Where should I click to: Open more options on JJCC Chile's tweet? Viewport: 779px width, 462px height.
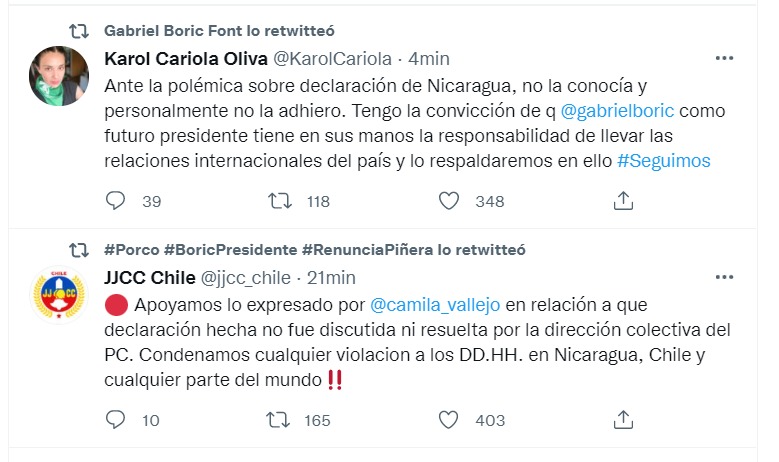coord(725,277)
